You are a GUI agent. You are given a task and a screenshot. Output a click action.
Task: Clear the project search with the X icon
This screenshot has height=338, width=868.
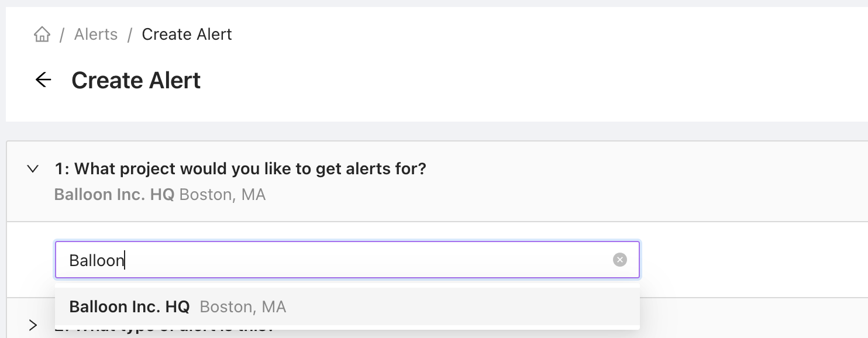click(x=619, y=260)
